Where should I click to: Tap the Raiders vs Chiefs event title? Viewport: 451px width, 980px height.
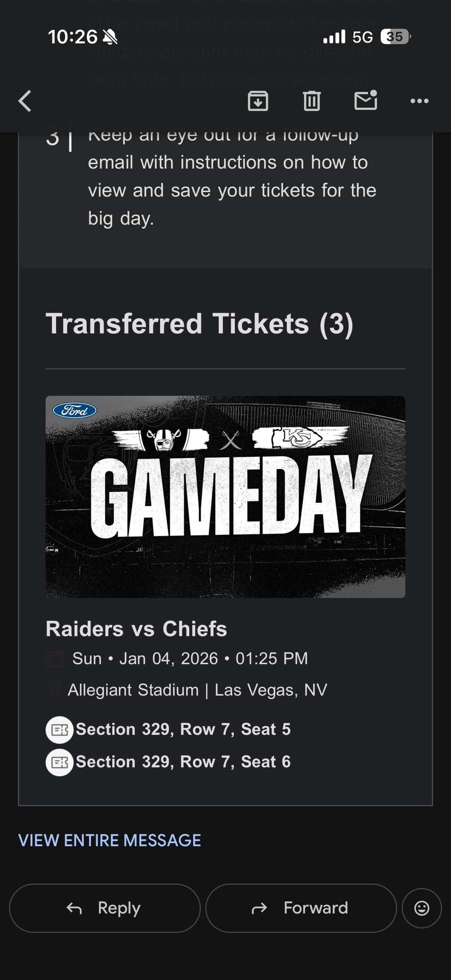[x=136, y=629]
